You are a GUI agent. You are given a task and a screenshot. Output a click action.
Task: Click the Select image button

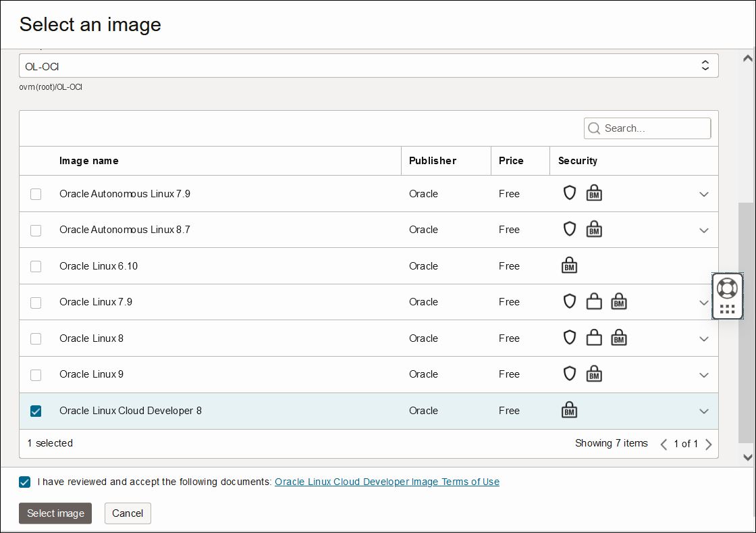point(55,513)
